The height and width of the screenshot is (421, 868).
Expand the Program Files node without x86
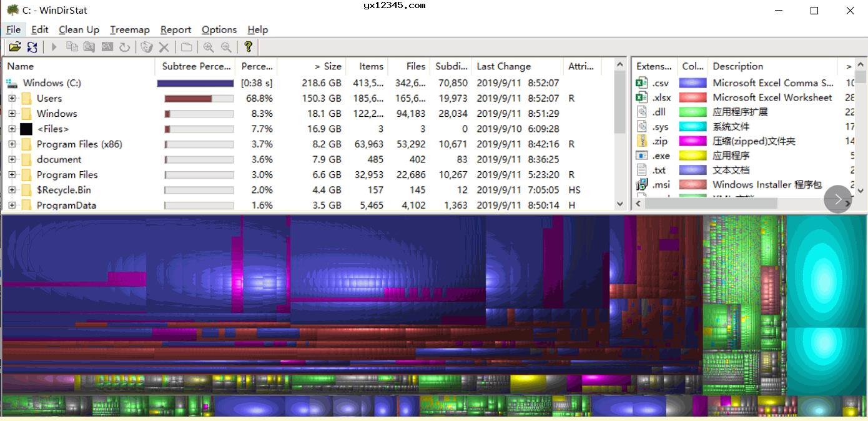pyautogui.click(x=12, y=175)
